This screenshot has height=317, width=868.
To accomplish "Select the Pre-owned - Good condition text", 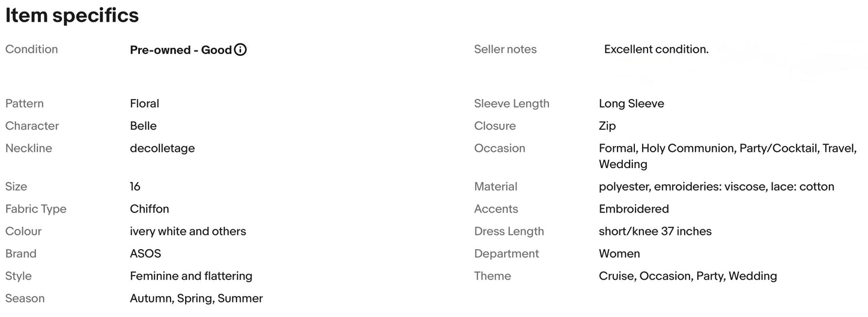I will pyautogui.click(x=181, y=50).
